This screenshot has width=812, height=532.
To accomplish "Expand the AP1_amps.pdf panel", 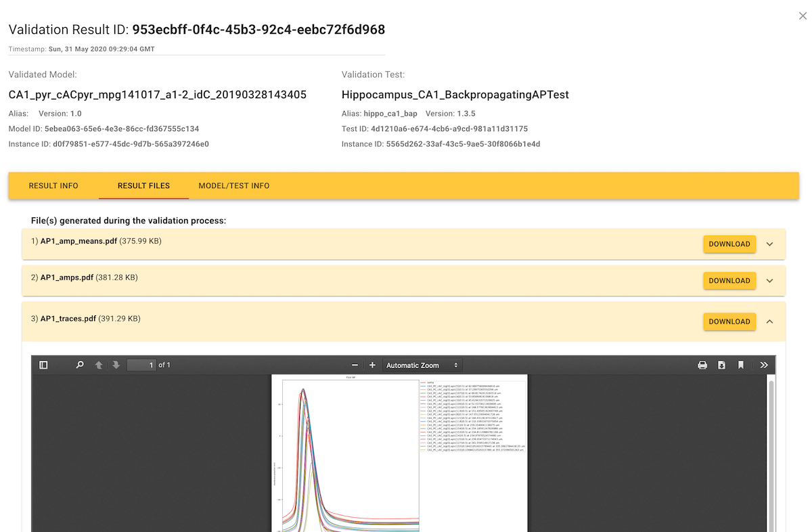I will (x=769, y=281).
